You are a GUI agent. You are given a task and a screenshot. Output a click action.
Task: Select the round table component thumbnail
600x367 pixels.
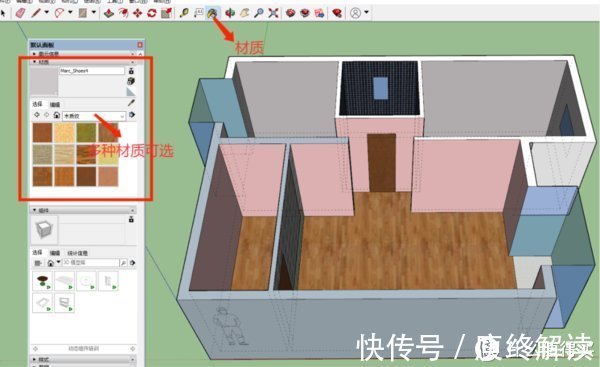(x=42, y=281)
